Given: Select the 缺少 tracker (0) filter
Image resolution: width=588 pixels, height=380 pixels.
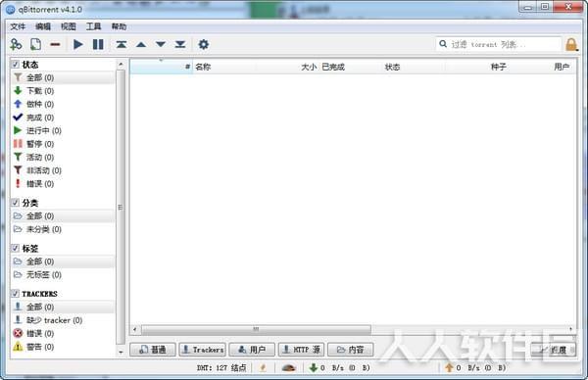Looking at the screenshot, I should coord(63,320).
